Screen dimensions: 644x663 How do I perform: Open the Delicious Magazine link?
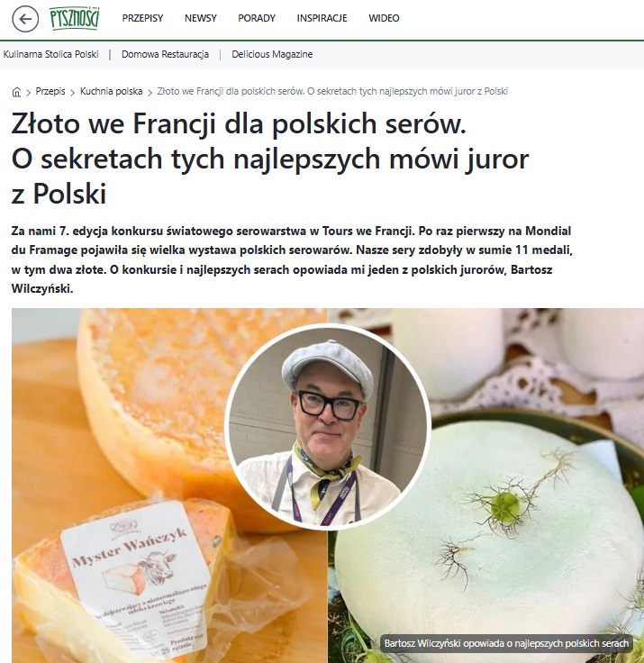[272, 54]
